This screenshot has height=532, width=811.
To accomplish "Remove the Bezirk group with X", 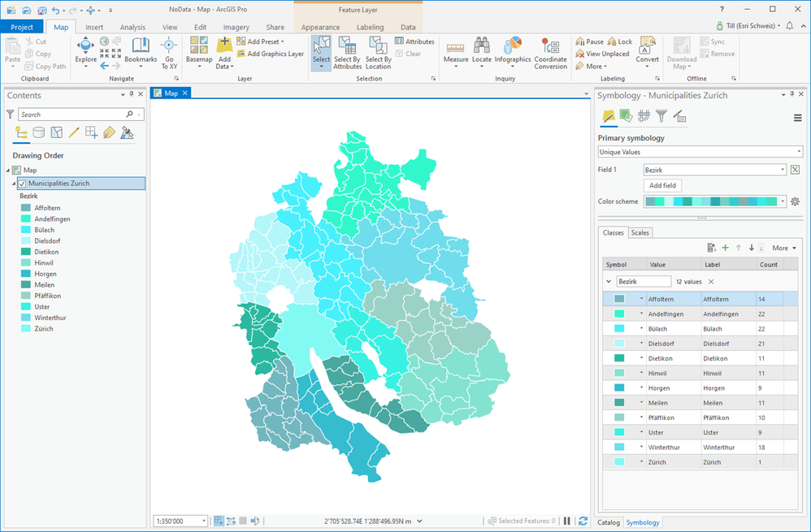I will (x=711, y=282).
